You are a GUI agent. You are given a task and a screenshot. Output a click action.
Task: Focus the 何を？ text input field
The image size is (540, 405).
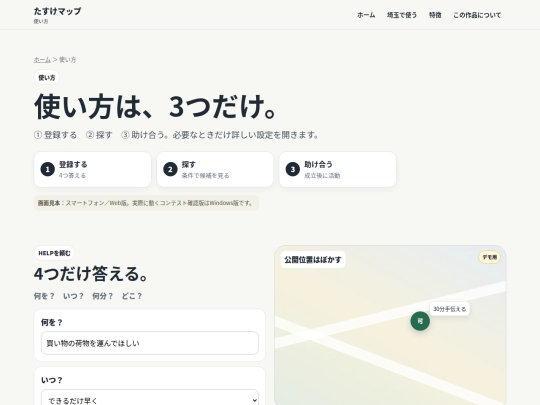(150, 343)
